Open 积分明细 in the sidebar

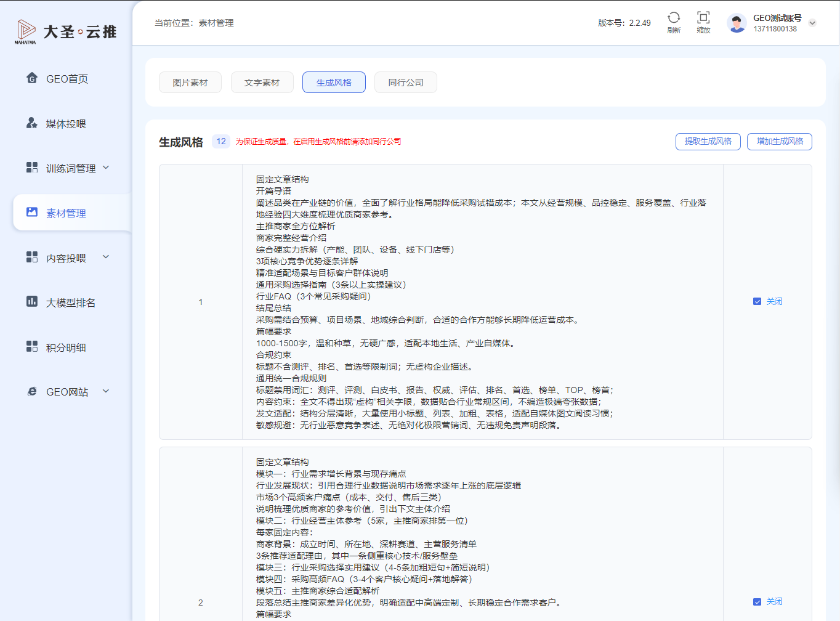tap(66, 347)
